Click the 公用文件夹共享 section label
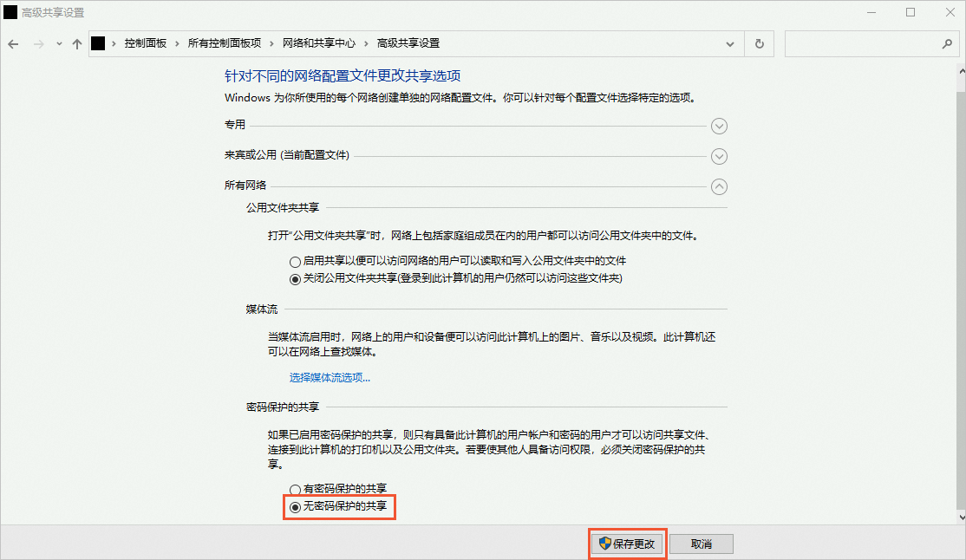The width and height of the screenshot is (966, 560). pyautogui.click(x=283, y=207)
